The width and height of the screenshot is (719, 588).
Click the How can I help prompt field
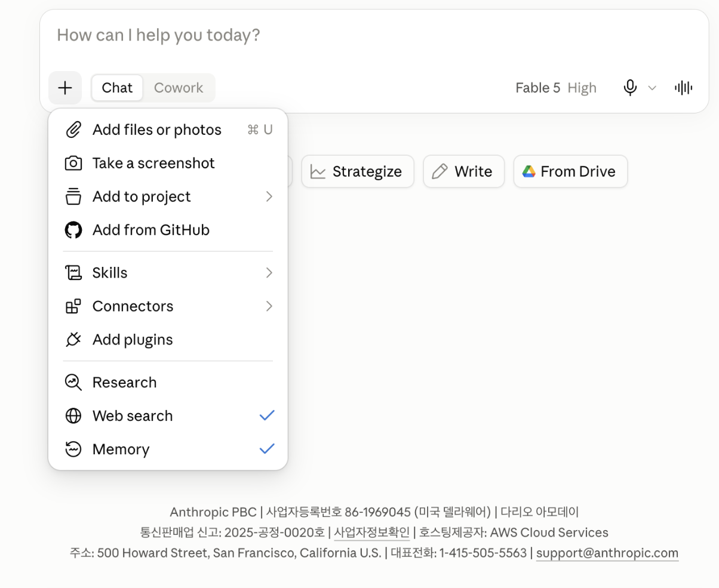pos(374,35)
